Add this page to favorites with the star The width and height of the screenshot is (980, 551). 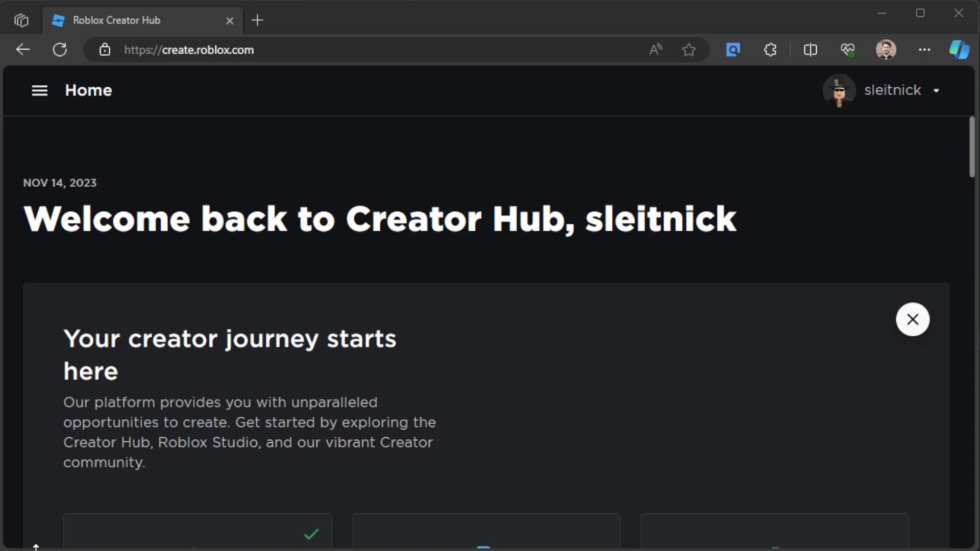(689, 49)
